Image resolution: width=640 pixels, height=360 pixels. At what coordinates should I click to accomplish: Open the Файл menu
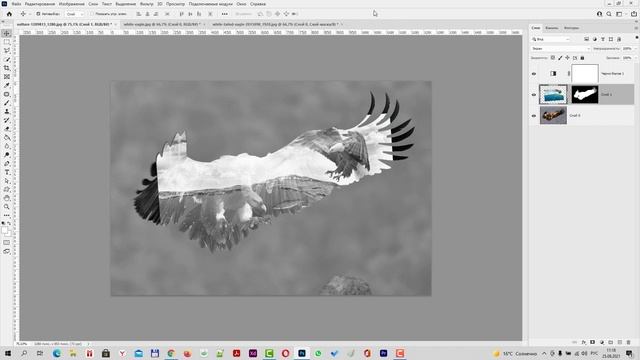pos(16,4)
